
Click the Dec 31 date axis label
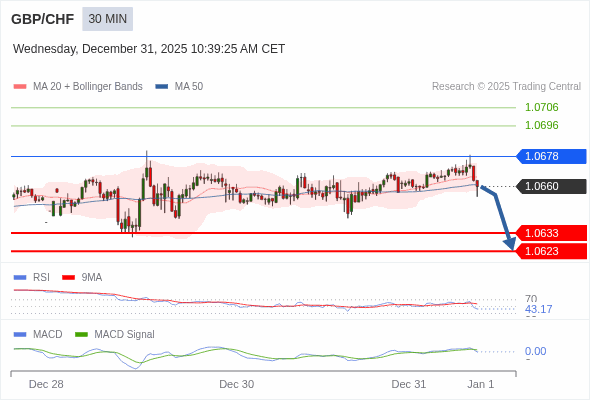click(x=409, y=384)
